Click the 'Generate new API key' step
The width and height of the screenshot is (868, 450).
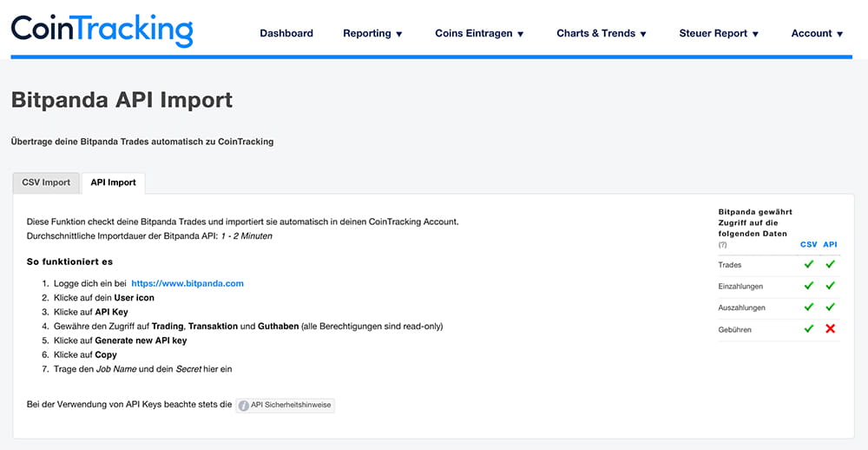coord(120,341)
